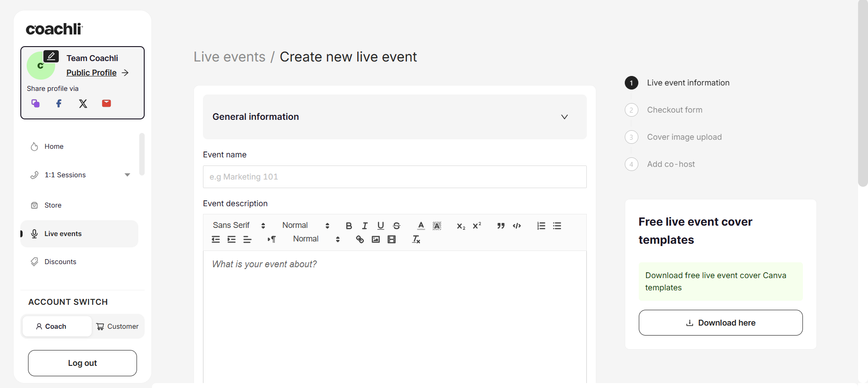Insert a link in the description
Viewport: 868px width, 388px height.
[x=360, y=239]
